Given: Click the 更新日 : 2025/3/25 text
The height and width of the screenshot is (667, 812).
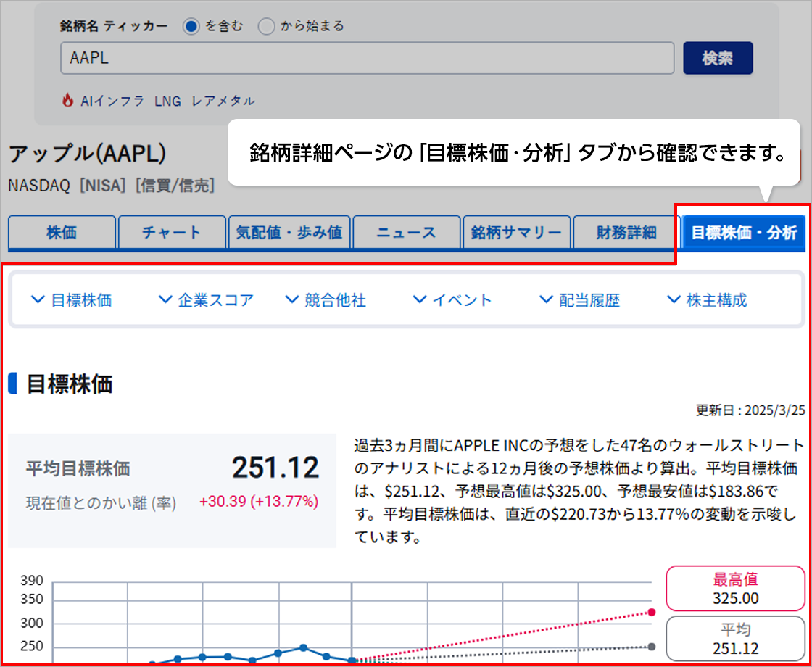Looking at the screenshot, I should click(751, 410).
